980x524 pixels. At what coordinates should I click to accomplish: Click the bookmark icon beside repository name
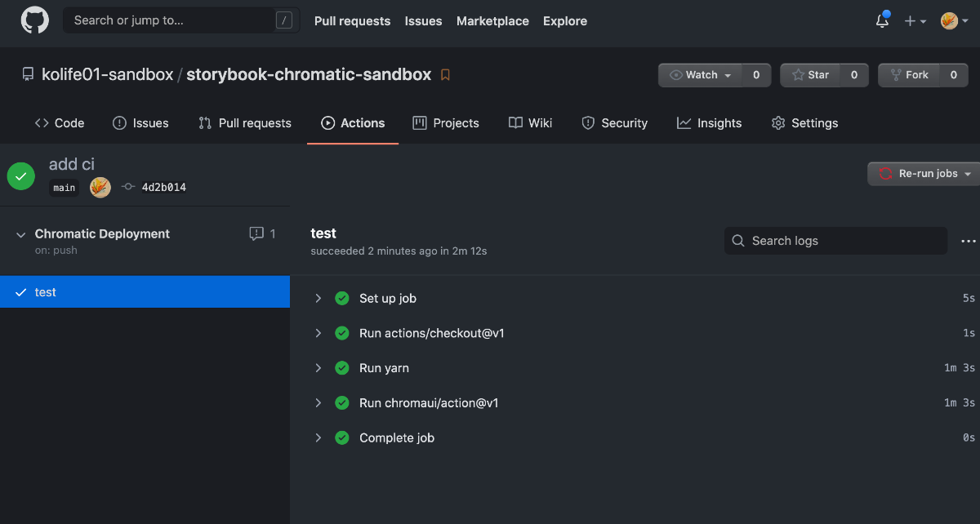(445, 75)
